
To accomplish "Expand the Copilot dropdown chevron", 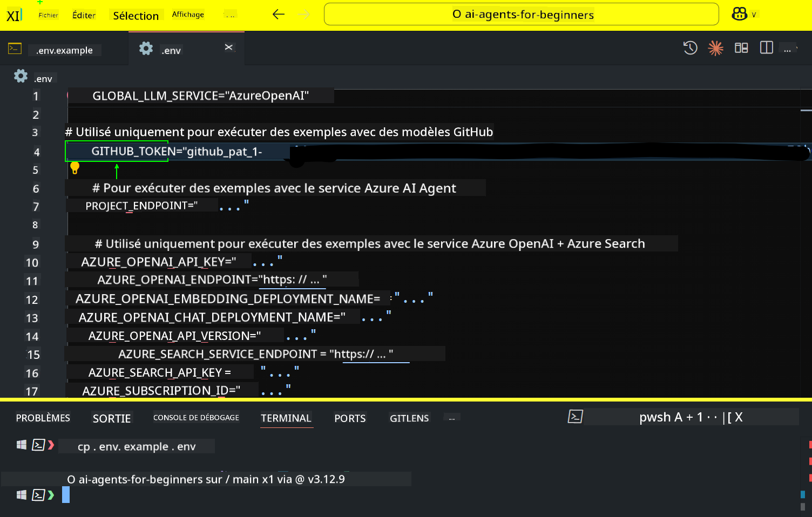I will (754, 15).
